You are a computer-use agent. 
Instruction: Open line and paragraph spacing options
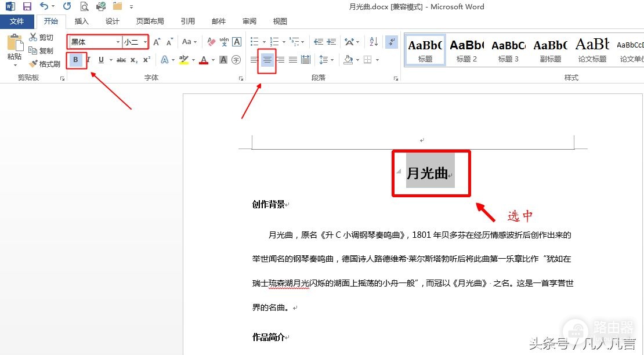[324, 60]
